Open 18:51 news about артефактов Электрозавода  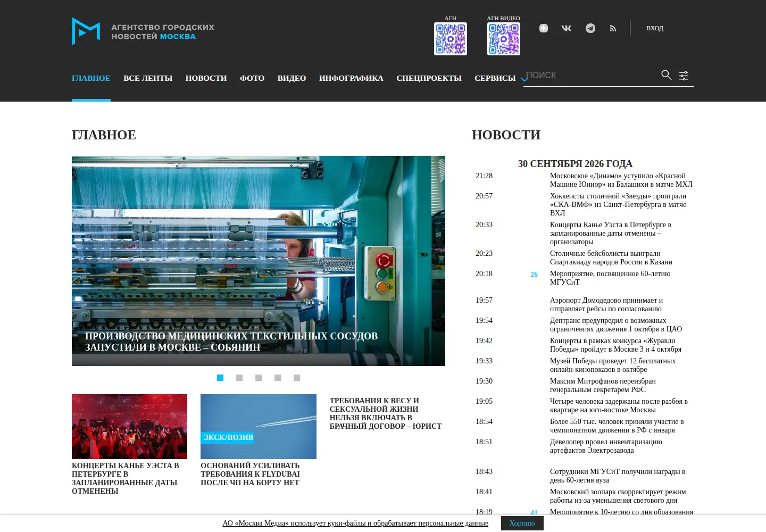coord(606,446)
